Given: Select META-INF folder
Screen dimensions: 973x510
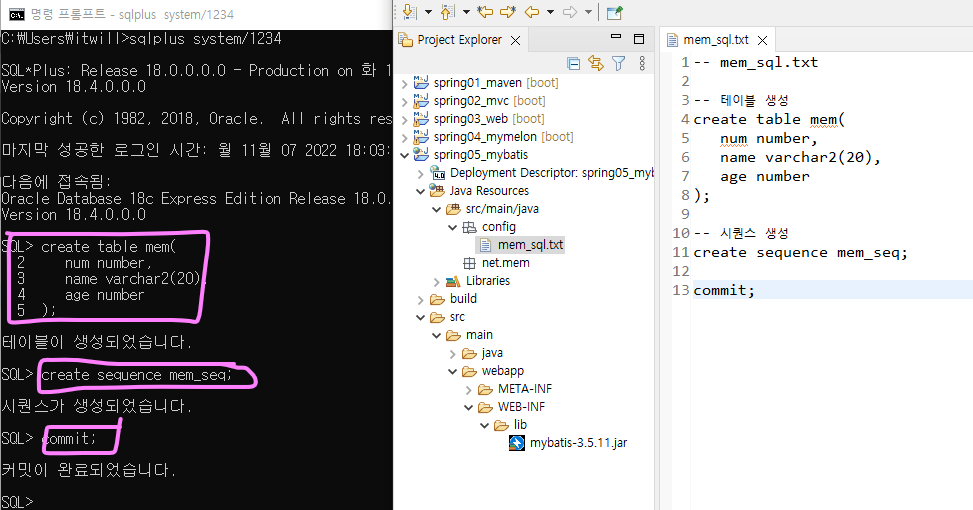Looking at the screenshot, I should tap(515, 388).
